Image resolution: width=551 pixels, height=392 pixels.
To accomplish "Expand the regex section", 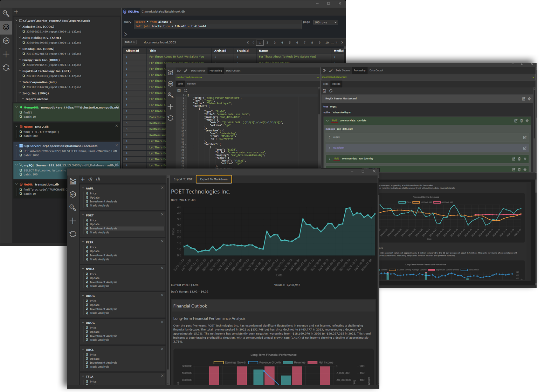I will tap(330, 137).
